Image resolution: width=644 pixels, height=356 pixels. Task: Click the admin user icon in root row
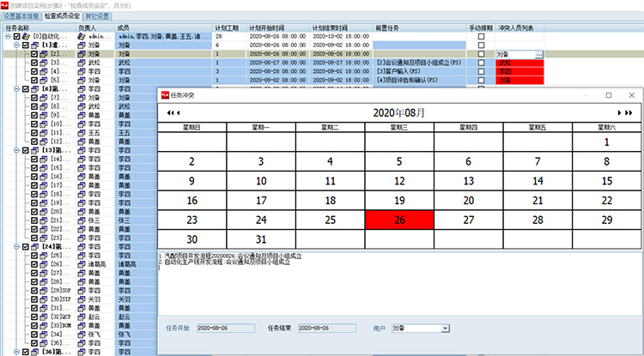click(x=83, y=37)
